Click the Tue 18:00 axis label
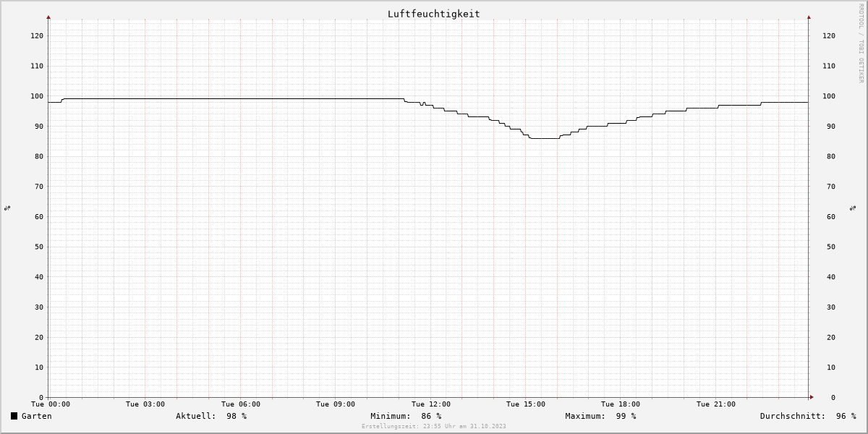Image resolution: width=868 pixels, height=434 pixels. click(621, 404)
